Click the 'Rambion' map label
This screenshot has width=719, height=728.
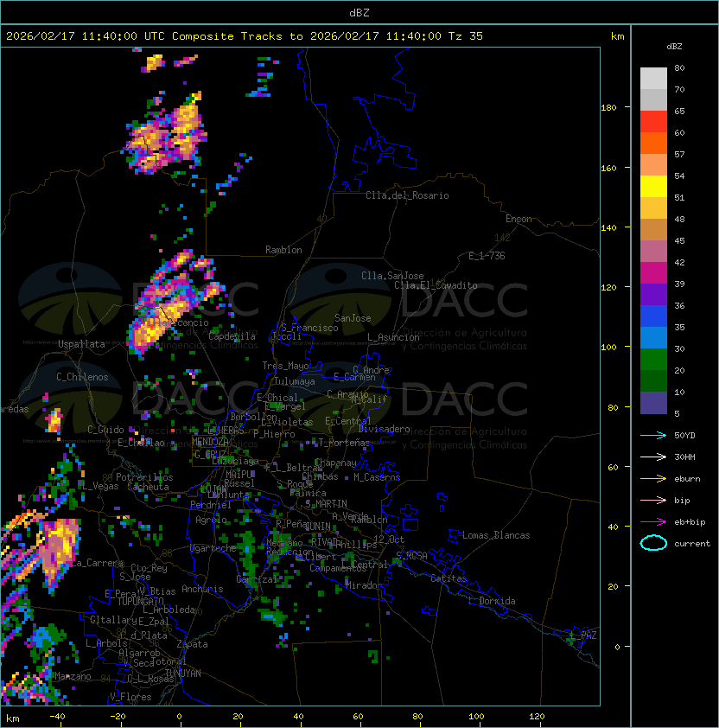coord(283,250)
